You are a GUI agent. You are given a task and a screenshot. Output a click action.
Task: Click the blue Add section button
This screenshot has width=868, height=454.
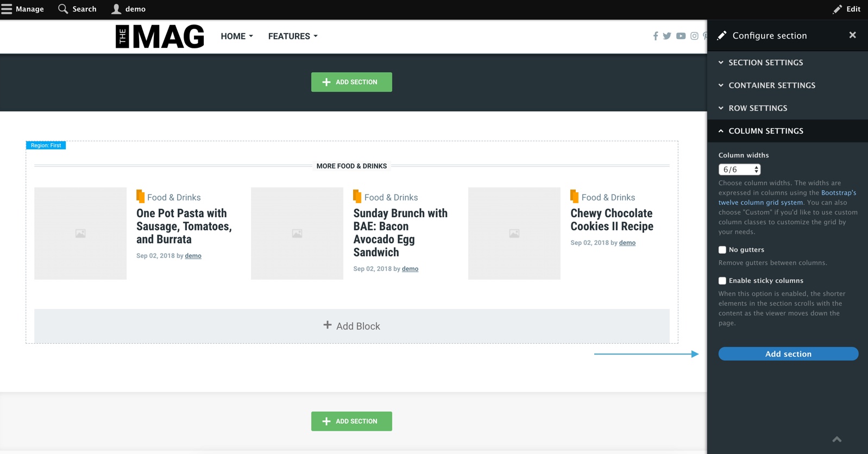pyautogui.click(x=788, y=354)
